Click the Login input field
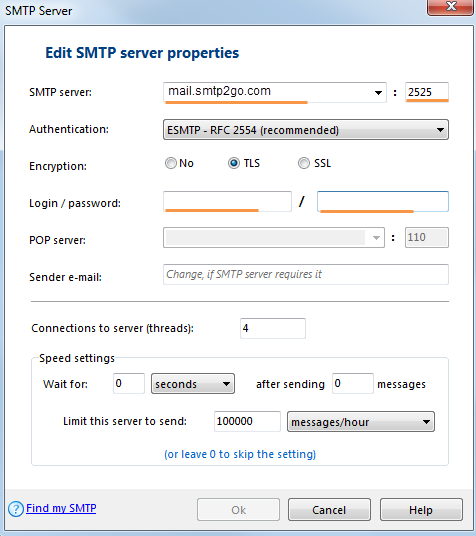The image size is (476, 536). [x=227, y=201]
